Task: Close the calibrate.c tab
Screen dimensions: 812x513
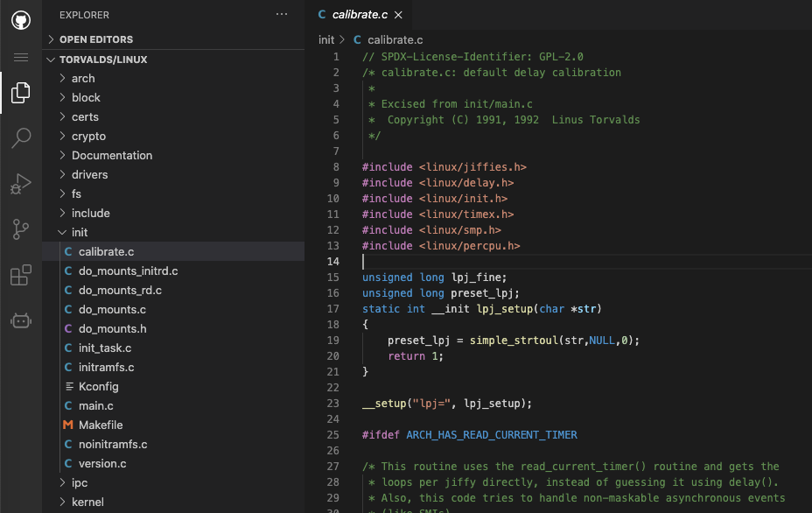Action: tap(398, 14)
